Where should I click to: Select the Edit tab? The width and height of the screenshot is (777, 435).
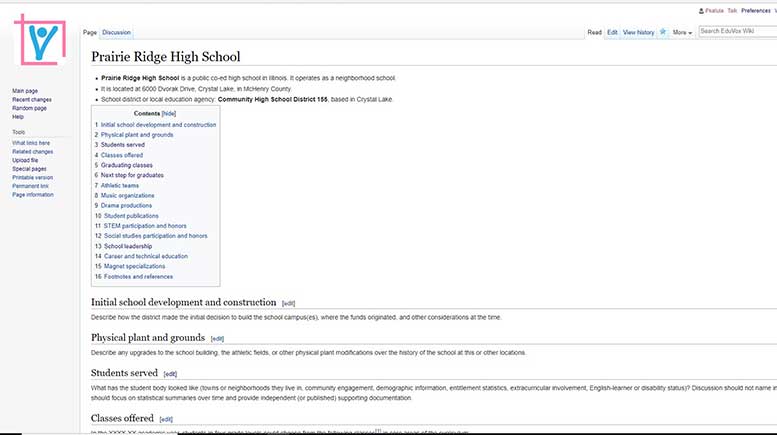[x=612, y=32]
